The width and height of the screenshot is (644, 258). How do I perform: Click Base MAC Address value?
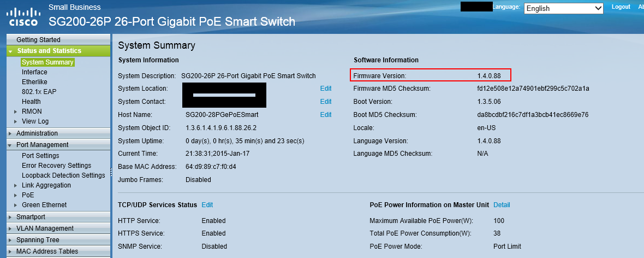click(x=211, y=167)
